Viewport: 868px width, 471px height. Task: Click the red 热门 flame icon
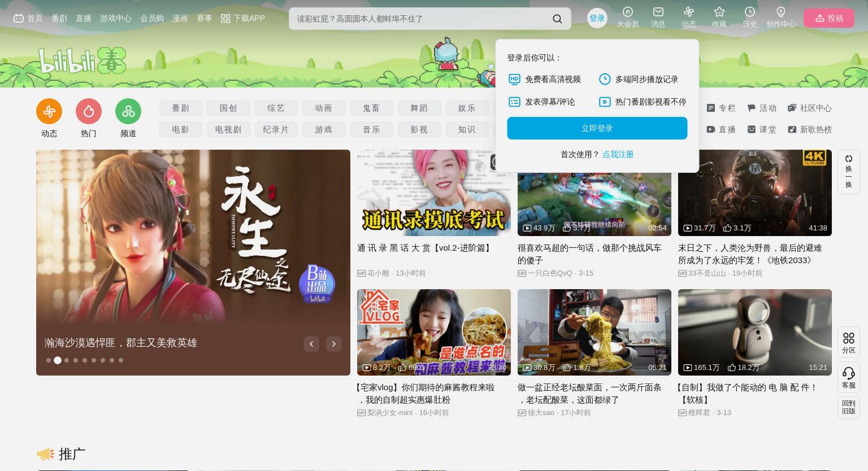(89, 111)
